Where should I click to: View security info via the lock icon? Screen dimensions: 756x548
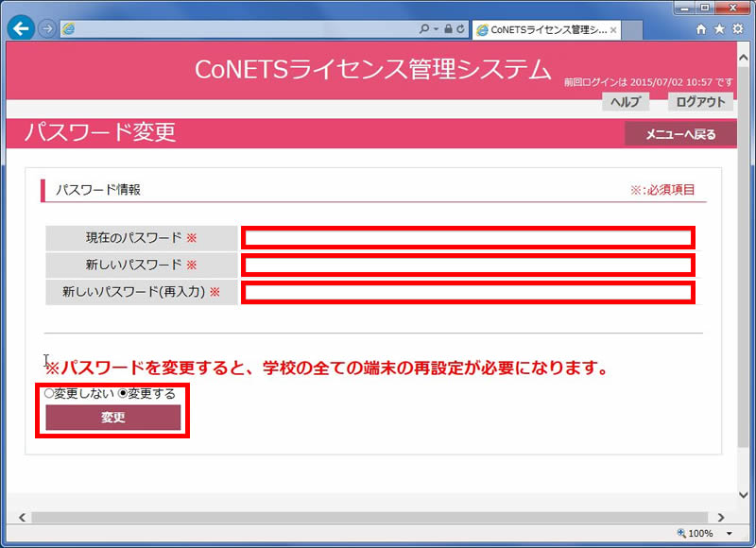(448, 29)
